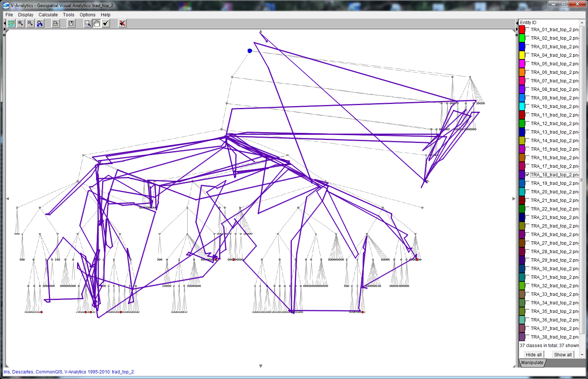This screenshot has height=379, width=588.
Task: Click the right arrow at map edge
Action: (513, 199)
